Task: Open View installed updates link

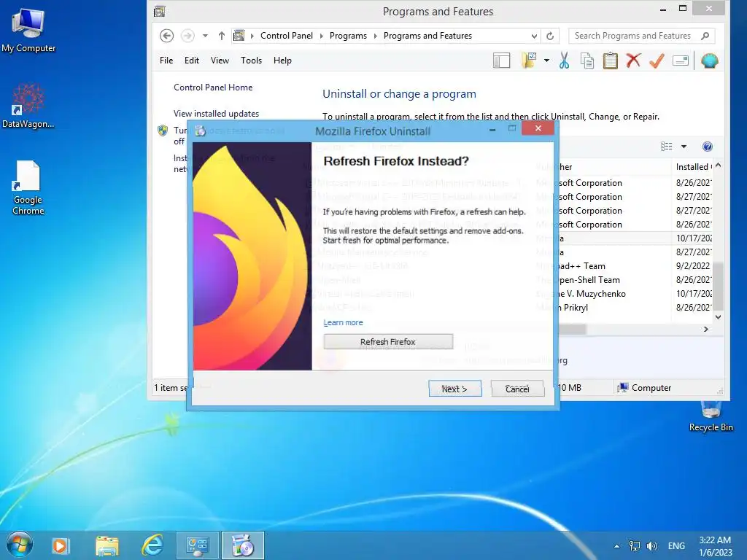Action: [x=216, y=113]
